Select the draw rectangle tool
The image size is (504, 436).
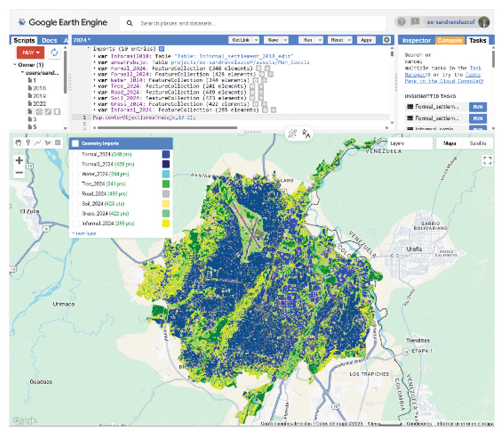(58, 143)
